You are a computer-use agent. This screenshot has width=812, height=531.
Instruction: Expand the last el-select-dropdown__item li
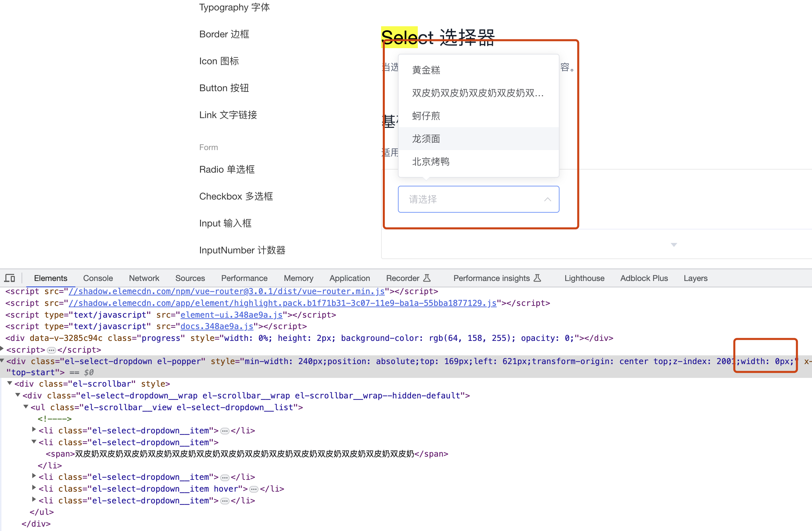coord(34,499)
